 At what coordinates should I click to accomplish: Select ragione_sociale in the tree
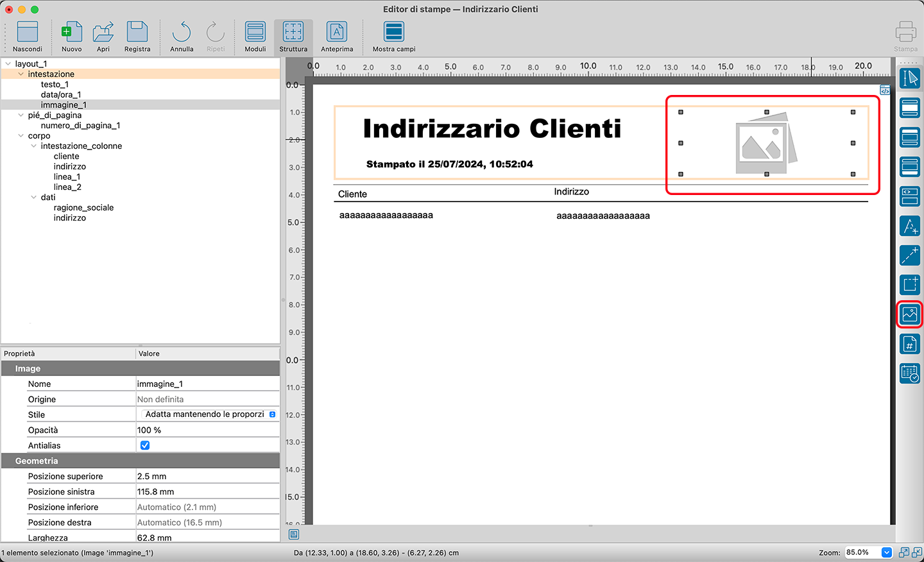coord(83,208)
